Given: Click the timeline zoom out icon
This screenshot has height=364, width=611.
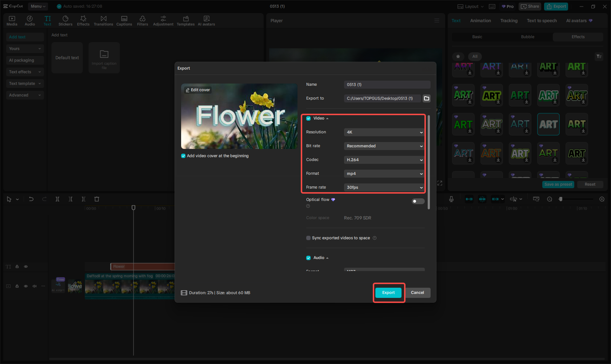Looking at the screenshot, I should pyautogui.click(x=550, y=199).
